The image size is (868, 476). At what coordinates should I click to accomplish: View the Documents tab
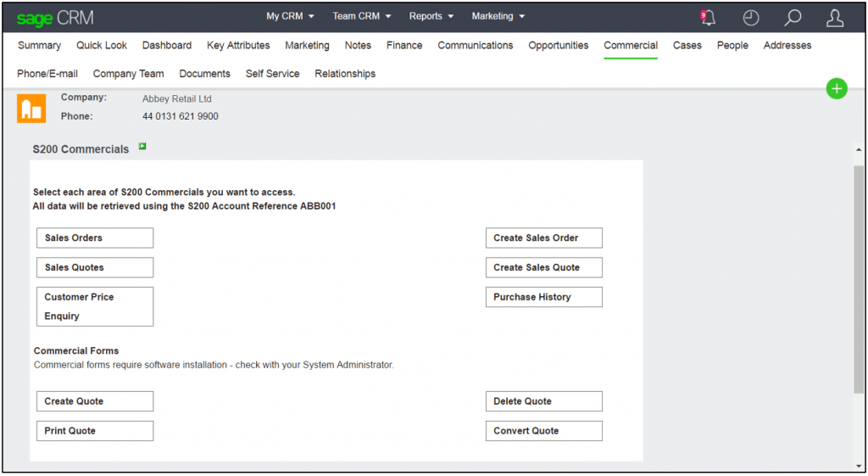[x=204, y=74]
